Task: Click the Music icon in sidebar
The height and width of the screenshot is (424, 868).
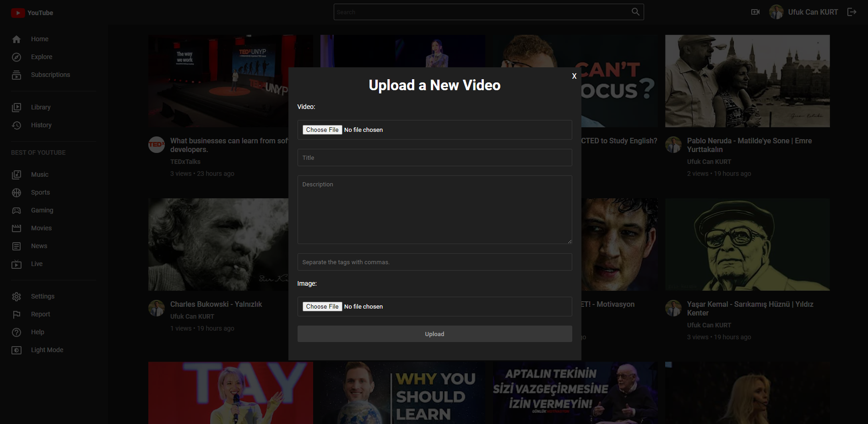Action: tap(16, 175)
